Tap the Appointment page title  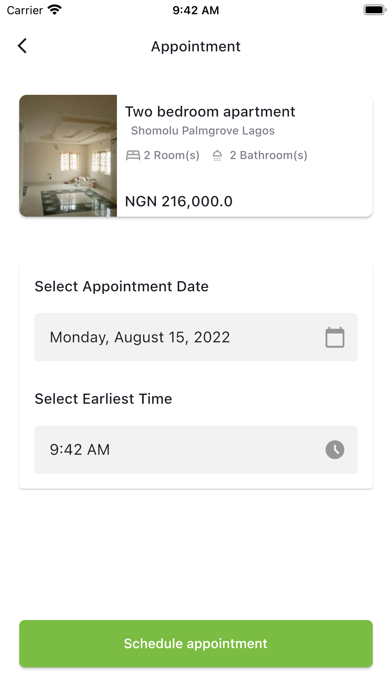pyautogui.click(x=196, y=46)
